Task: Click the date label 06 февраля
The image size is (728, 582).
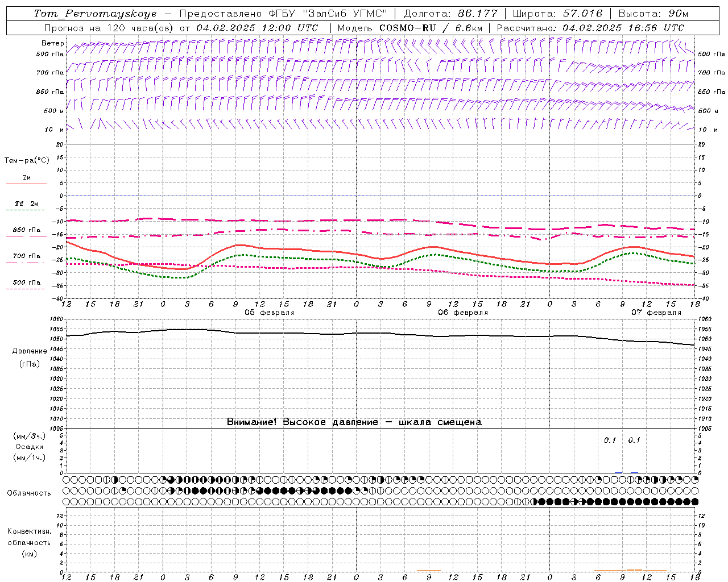Action: click(x=463, y=313)
